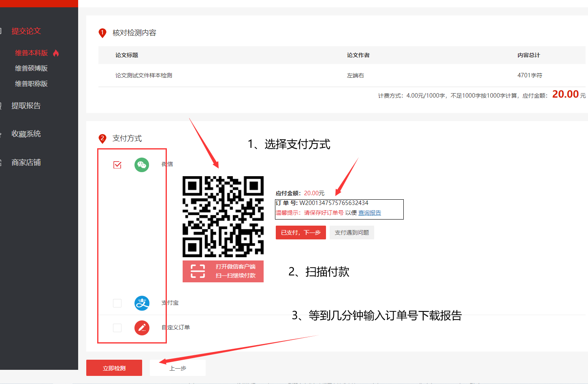Click the WeChat payment icon

[142, 165]
